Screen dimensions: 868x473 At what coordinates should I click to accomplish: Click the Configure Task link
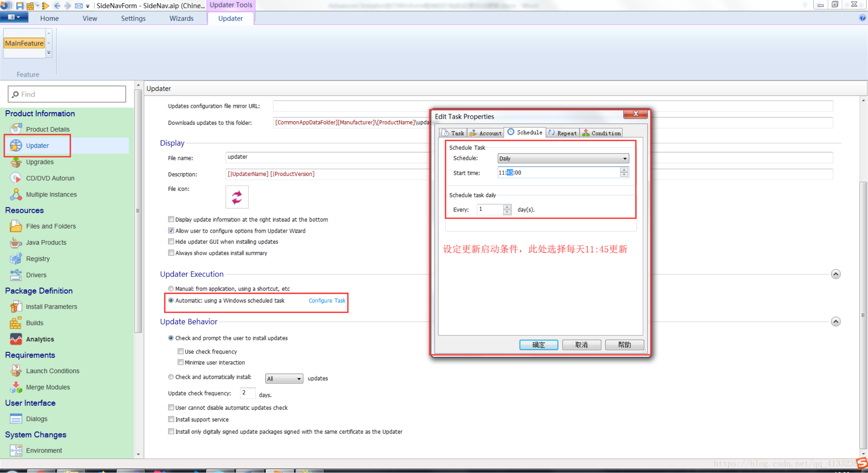coord(327,301)
